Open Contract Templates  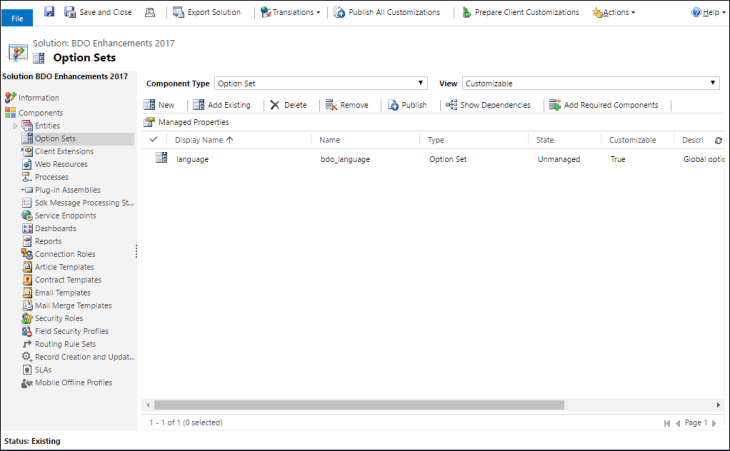(62, 280)
